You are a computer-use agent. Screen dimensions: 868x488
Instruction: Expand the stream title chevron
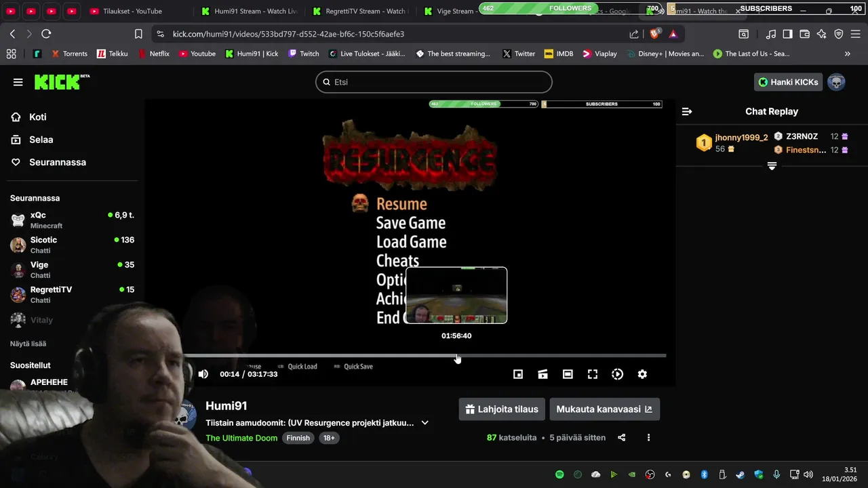[425, 423]
